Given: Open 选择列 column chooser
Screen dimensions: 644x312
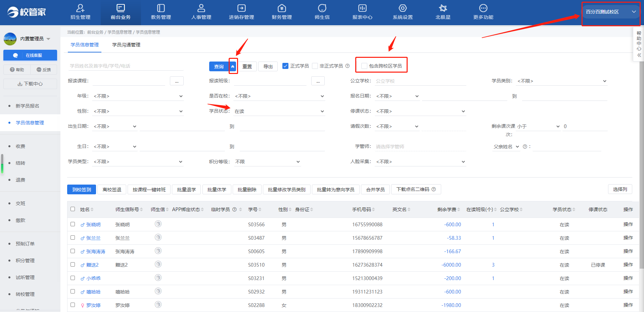Looking at the screenshot, I should click(x=620, y=189).
